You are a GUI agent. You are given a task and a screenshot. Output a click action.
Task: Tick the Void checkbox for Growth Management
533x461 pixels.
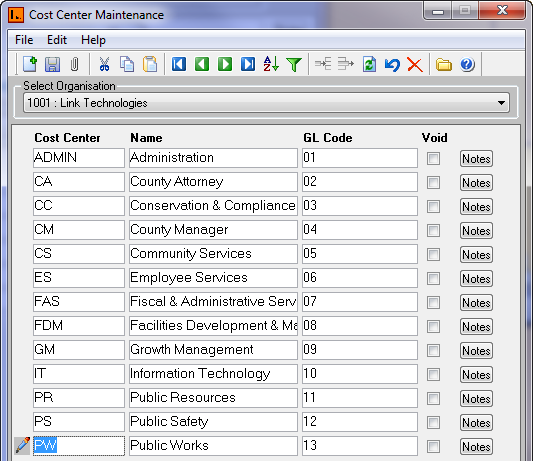coord(433,351)
